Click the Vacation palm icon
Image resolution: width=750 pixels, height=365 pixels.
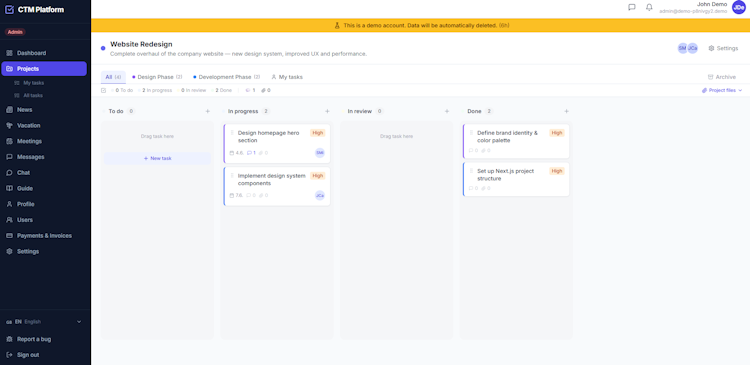[x=9, y=125]
